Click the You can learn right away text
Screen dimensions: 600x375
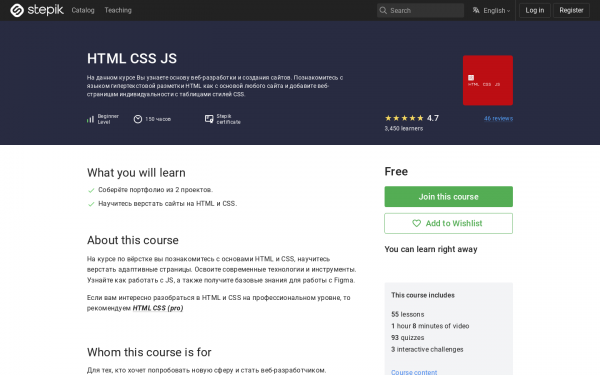(x=431, y=249)
